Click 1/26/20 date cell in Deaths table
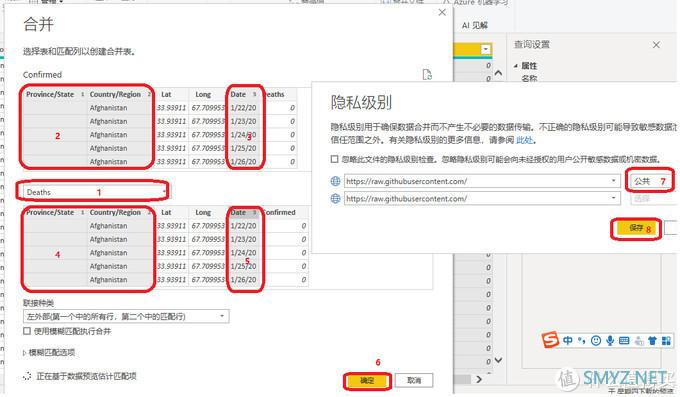680x397 pixels. coord(243,279)
